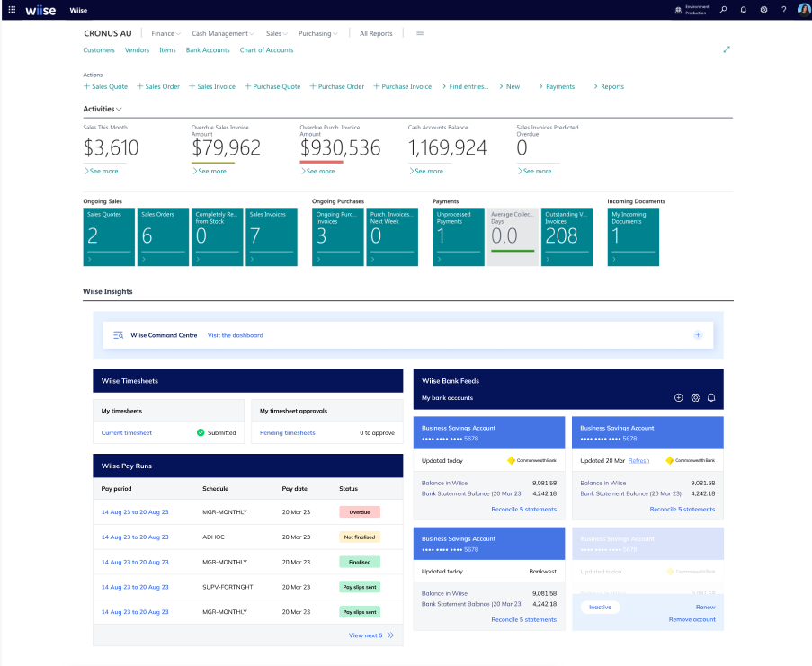This screenshot has height=666, width=812.
Task: Select All Reports in the navigation
Action: click(x=375, y=33)
